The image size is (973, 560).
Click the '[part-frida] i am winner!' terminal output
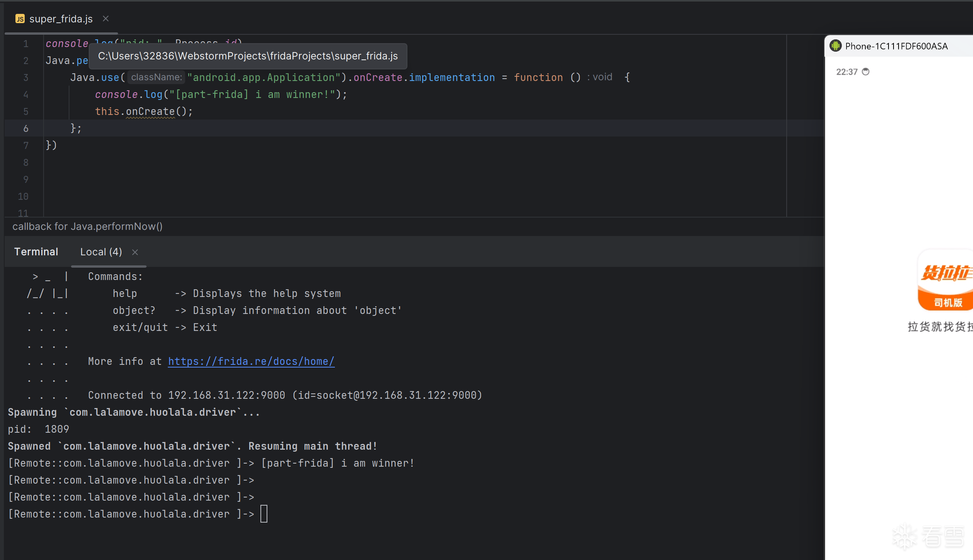pyautogui.click(x=338, y=463)
